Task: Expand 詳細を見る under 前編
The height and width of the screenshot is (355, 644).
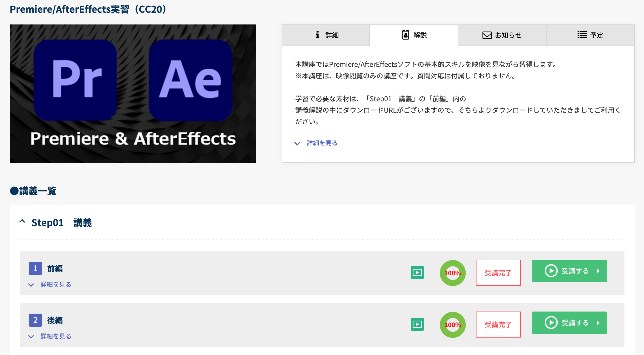Action: click(56, 284)
